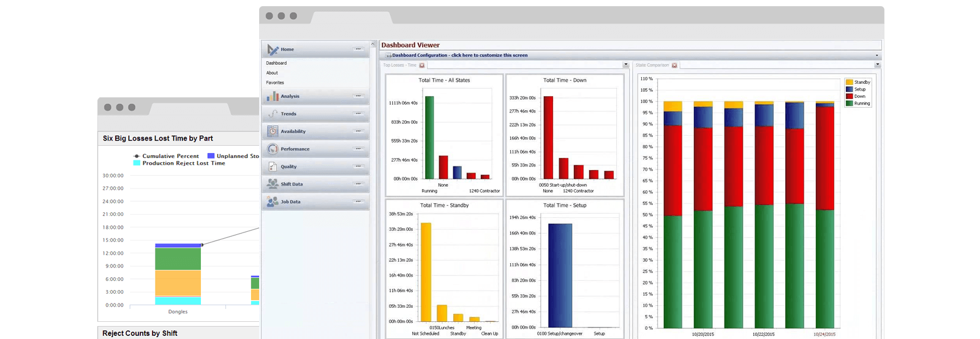Open the Favorites link under Home
The height and width of the screenshot is (339, 980).
275,83
